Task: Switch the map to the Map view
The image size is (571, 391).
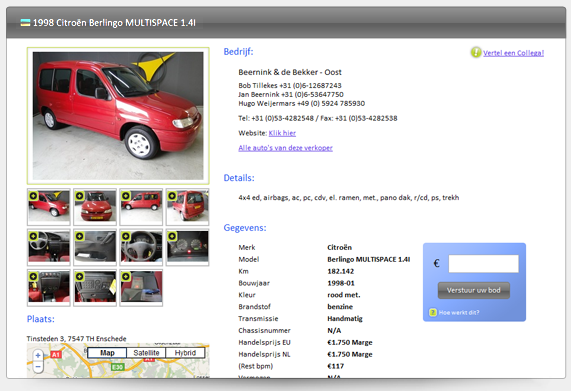Action: pos(107,353)
